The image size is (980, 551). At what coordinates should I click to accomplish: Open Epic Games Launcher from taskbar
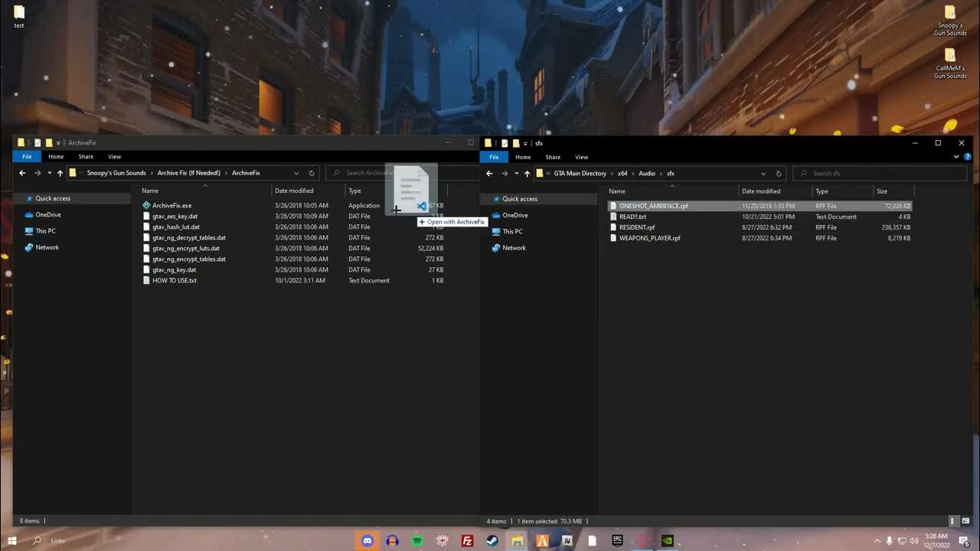tap(617, 540)
